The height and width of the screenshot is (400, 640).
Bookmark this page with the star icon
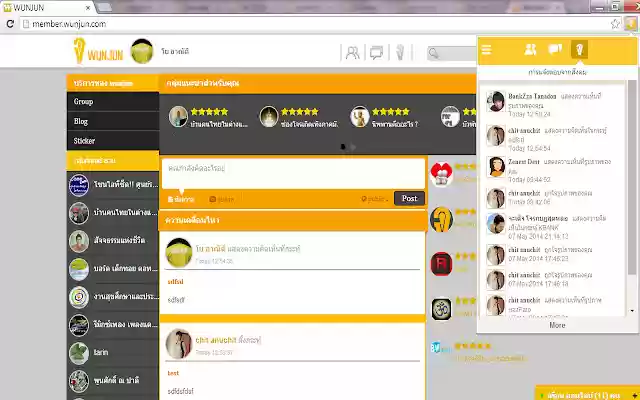pos(615,24)
